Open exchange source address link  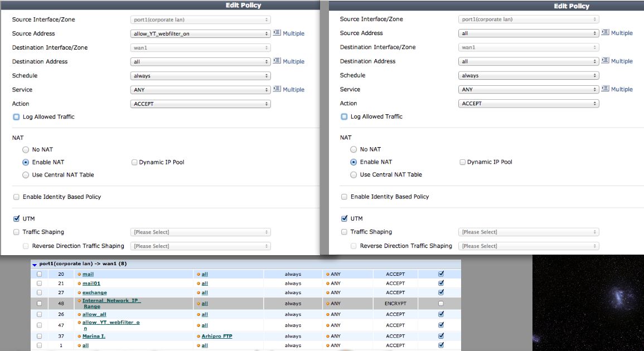pyautogui.click(x=94, y=292)
